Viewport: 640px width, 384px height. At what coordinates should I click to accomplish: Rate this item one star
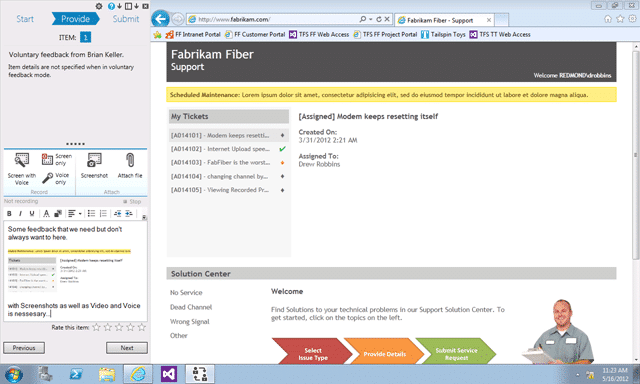pyautogui.click(x=96, y=327)
